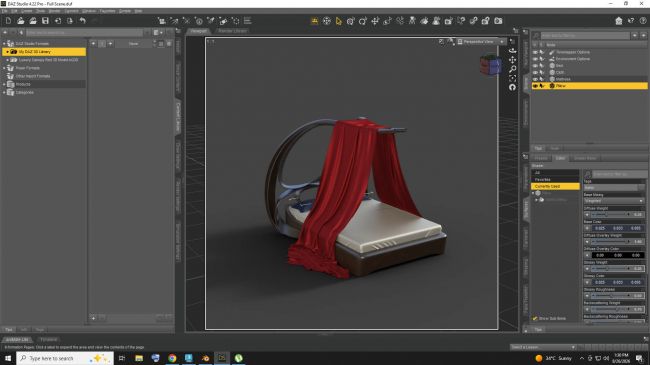Click the viewport zoom magnifier icon
Screen dimensions: 650x365
(x=513, y=69)
